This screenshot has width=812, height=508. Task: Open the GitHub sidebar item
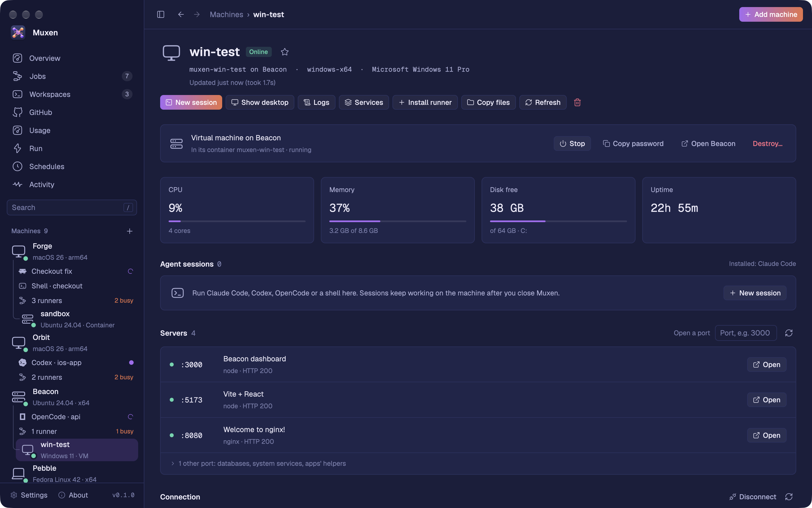(x=72, y=112)
